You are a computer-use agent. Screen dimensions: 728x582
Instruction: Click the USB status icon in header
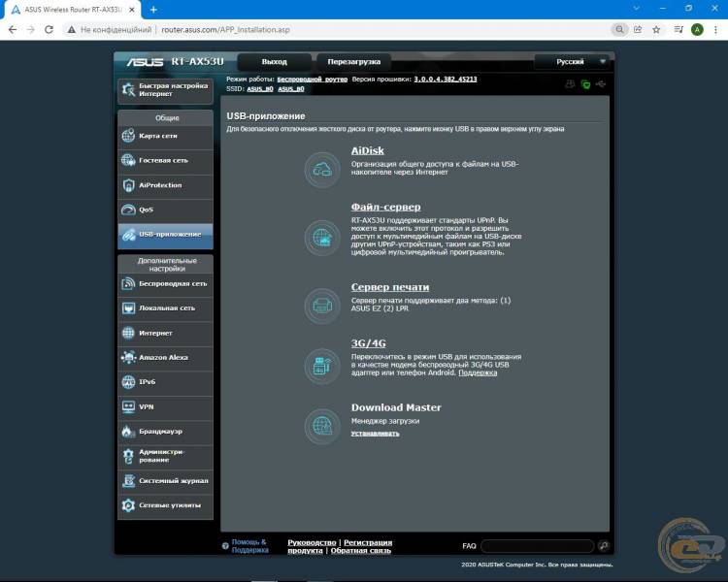tap(601, 84)
